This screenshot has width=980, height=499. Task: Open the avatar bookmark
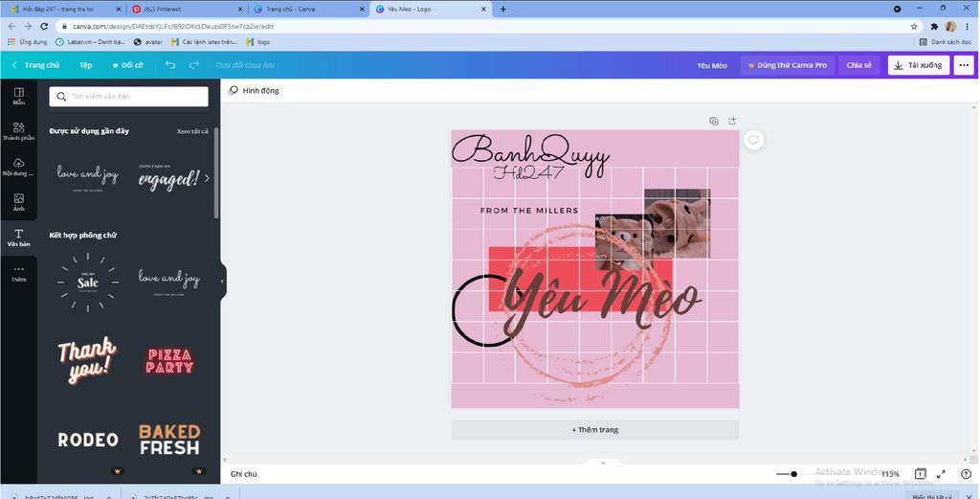(x=148, y=42)
